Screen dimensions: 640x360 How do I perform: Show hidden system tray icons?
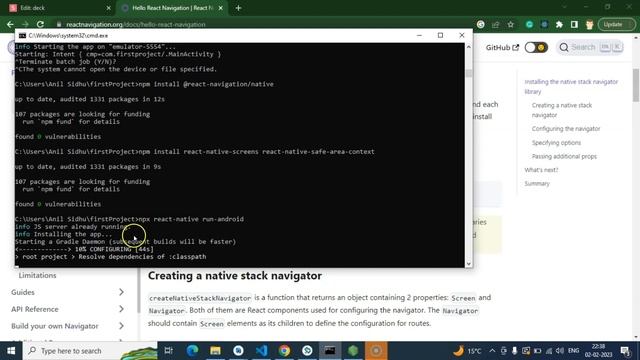pos(492,351)
